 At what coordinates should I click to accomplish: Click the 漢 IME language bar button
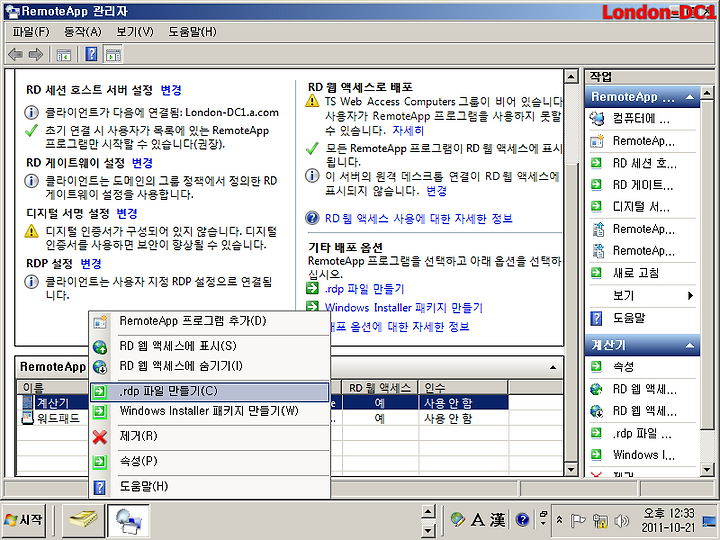[497, 520]
